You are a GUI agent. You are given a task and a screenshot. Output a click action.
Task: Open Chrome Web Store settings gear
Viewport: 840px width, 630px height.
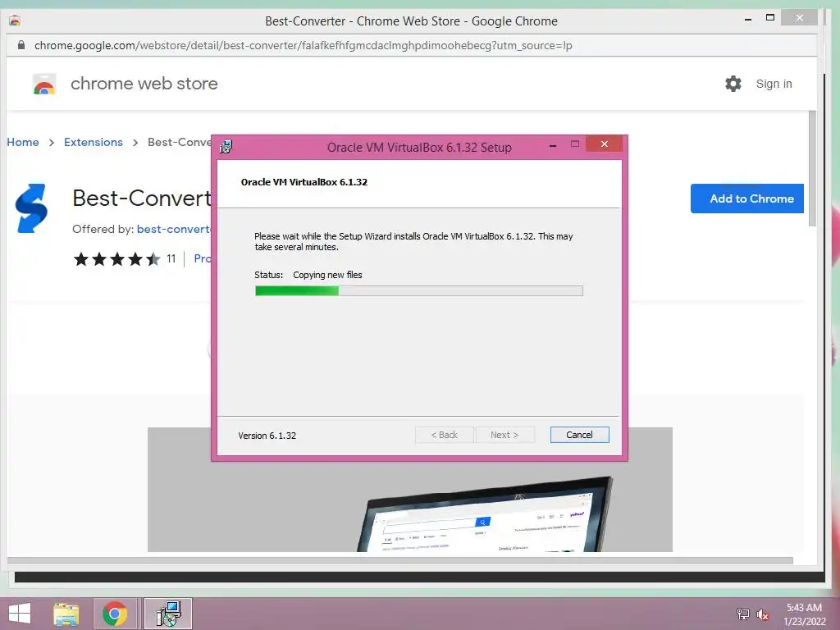click(733, 84)
